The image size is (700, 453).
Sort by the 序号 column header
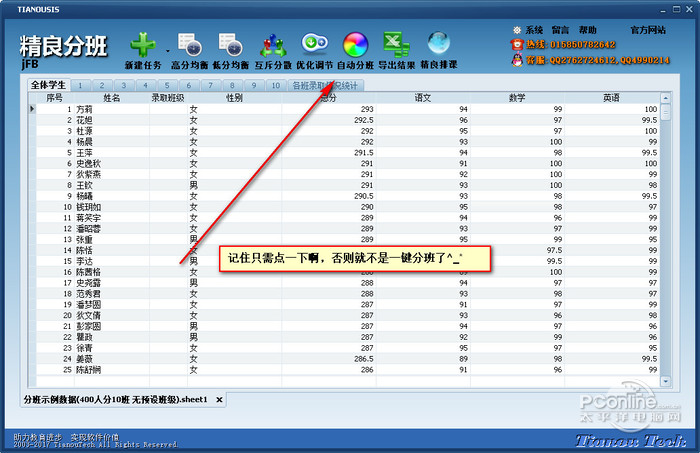pos(55,98)
